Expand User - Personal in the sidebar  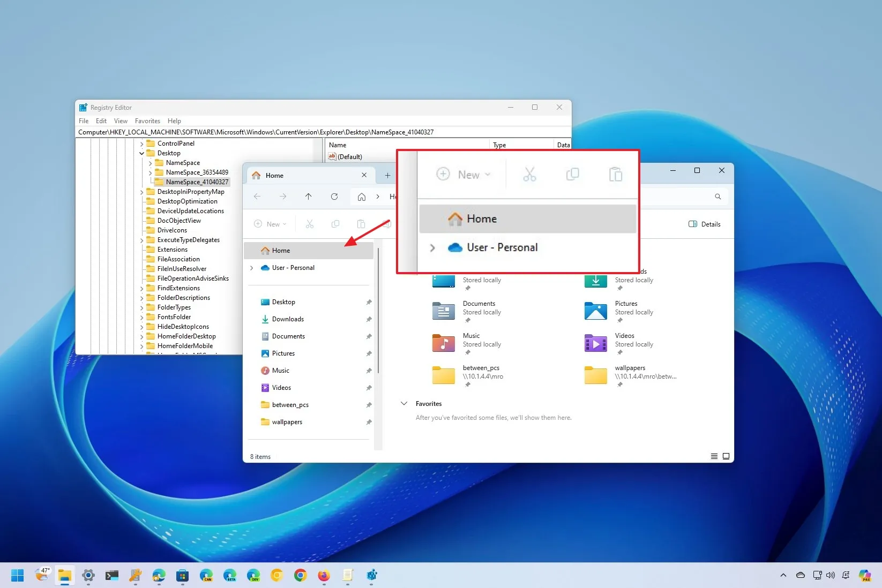[x=252, y=268]
